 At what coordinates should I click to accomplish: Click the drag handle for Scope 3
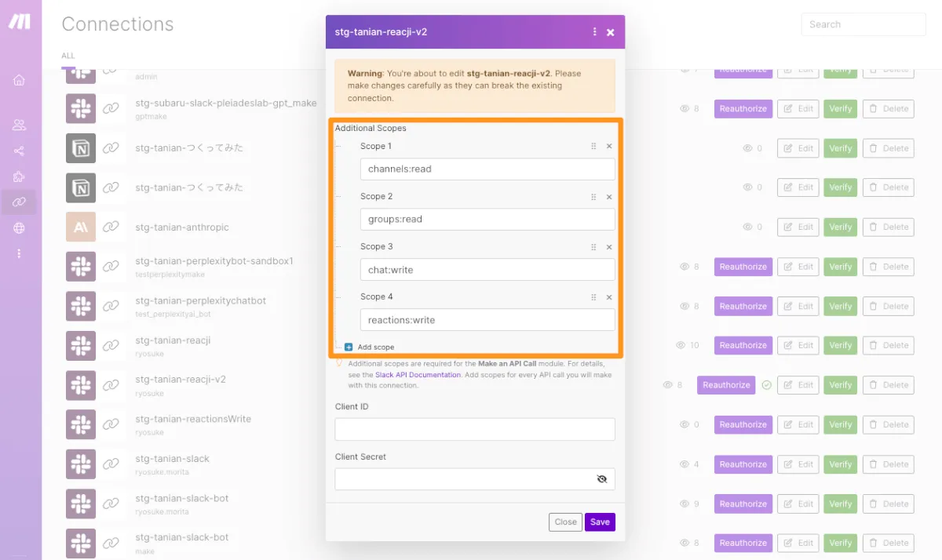[593, 247]
